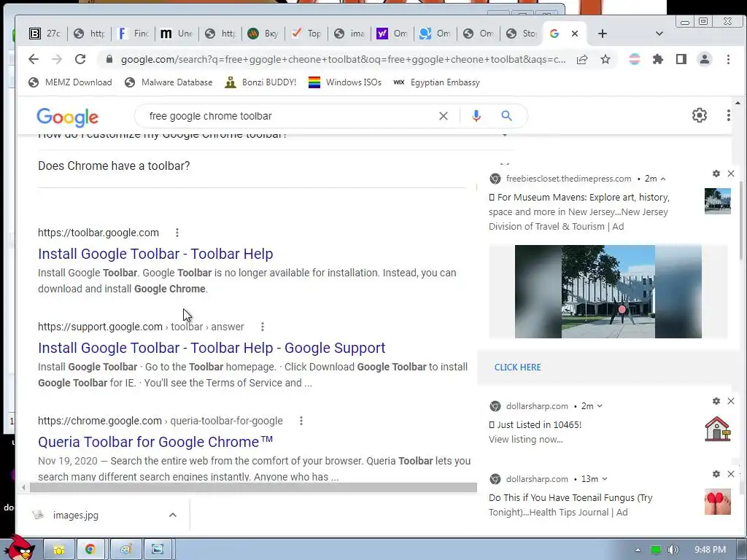
Task: Open settings for freebiescloset notification
Action: tap(716, 174)
